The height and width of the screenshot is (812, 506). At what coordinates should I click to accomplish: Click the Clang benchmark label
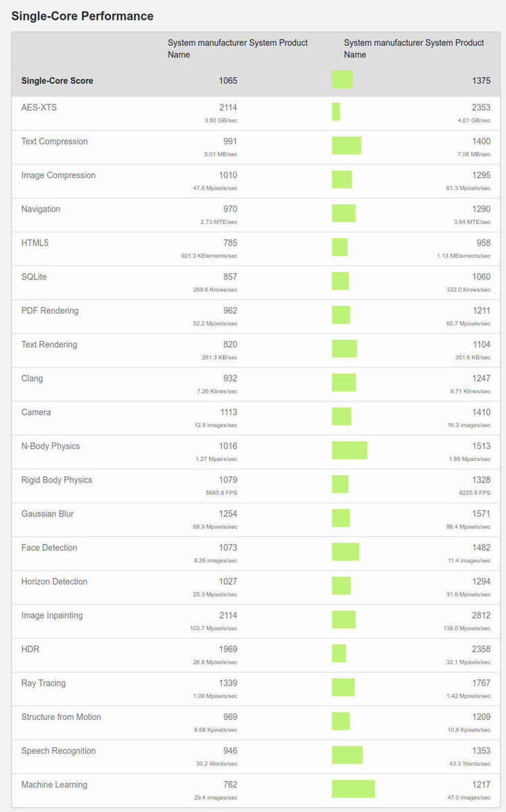point(32,378)
